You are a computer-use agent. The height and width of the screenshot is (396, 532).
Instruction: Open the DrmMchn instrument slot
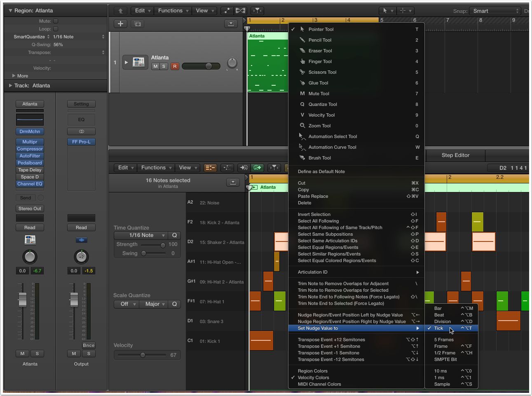pyautogui.click(x=30, y=131)
